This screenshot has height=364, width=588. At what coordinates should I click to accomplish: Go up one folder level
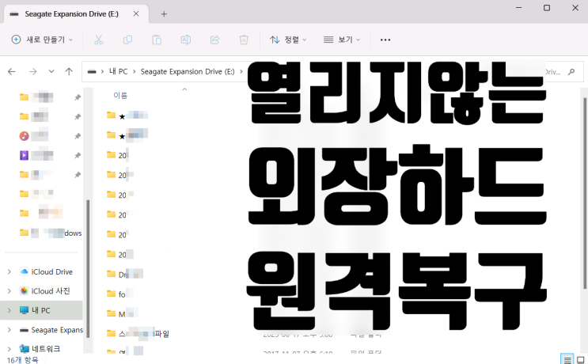coord(69,71)
